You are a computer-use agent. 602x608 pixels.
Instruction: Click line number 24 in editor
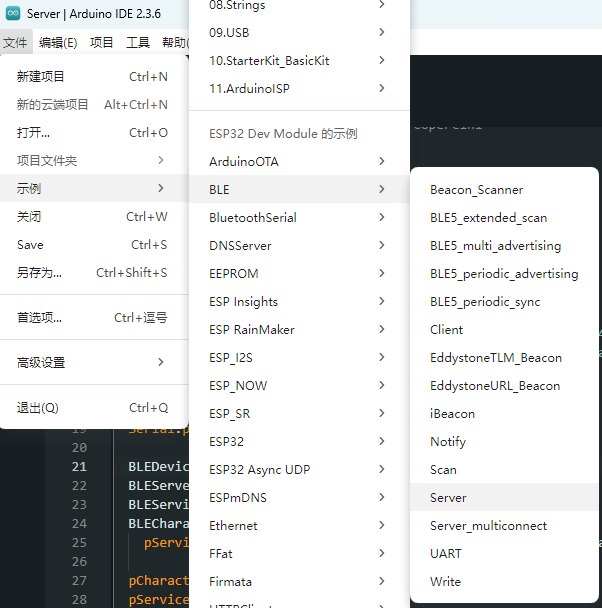click(79, 523)
